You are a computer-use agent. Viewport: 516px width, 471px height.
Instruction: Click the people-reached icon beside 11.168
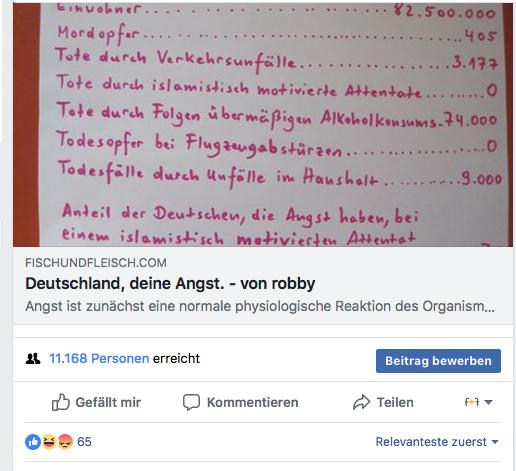point(33,359)
